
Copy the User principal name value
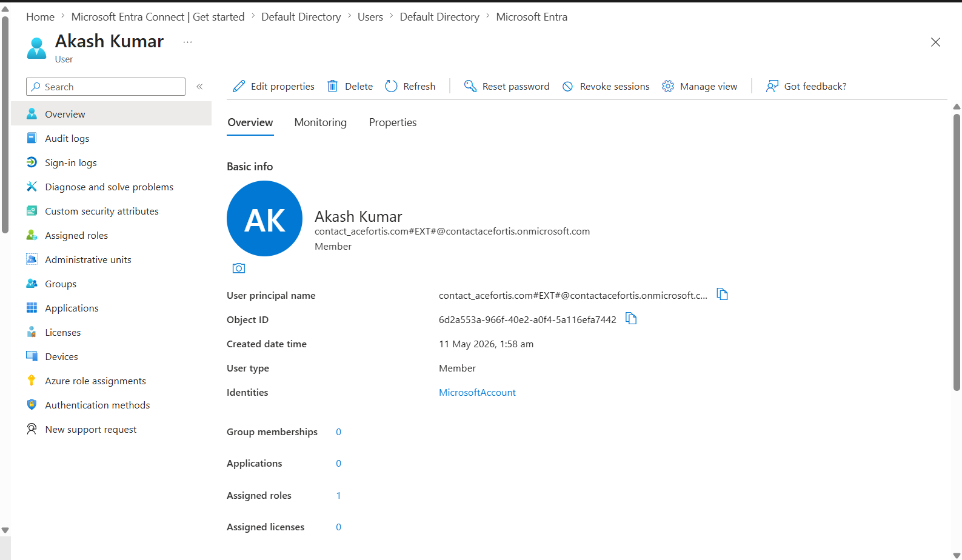[x=722, y=295]
